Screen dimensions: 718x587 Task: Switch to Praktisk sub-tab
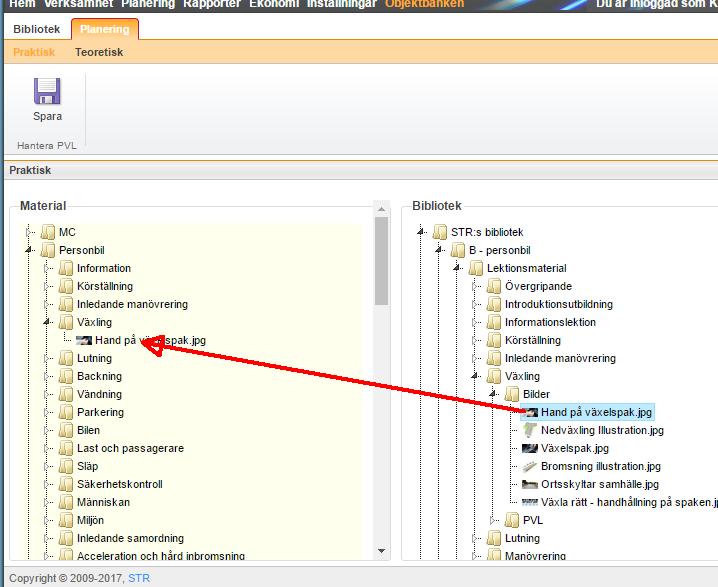[x=34, y=52]
